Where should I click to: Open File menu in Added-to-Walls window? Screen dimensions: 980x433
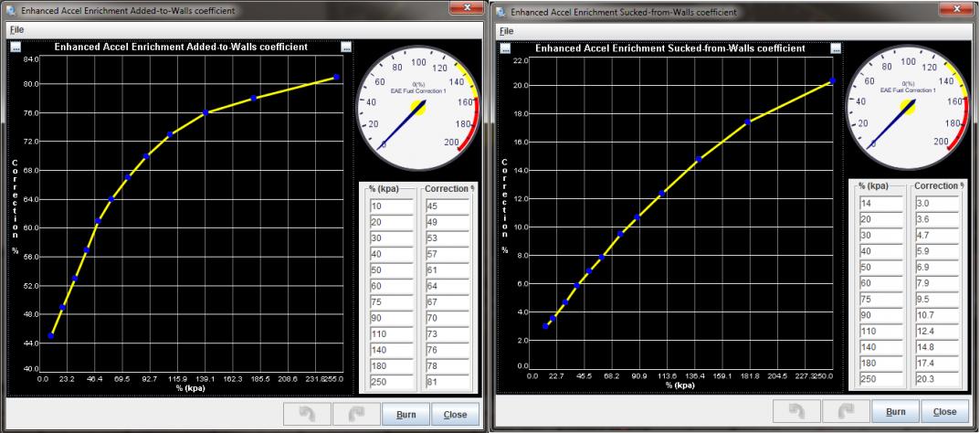[16, 30]
